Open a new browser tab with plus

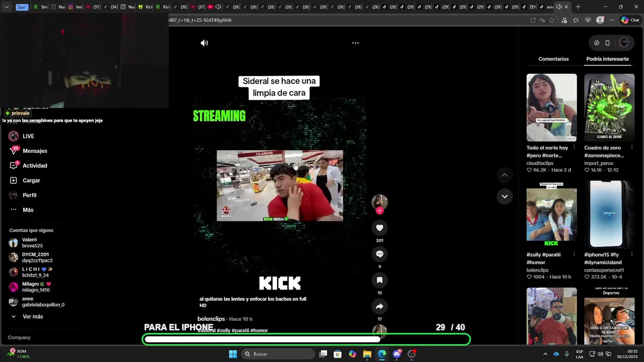pos(578,7)
